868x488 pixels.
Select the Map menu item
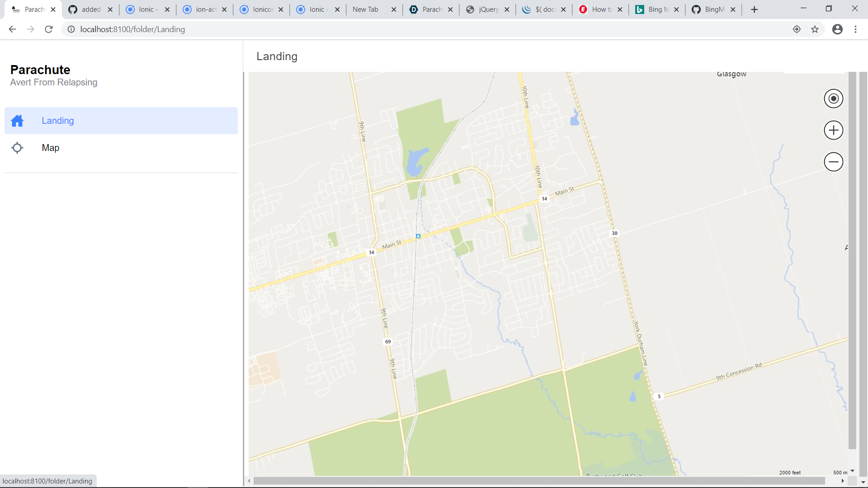(51, 148)
